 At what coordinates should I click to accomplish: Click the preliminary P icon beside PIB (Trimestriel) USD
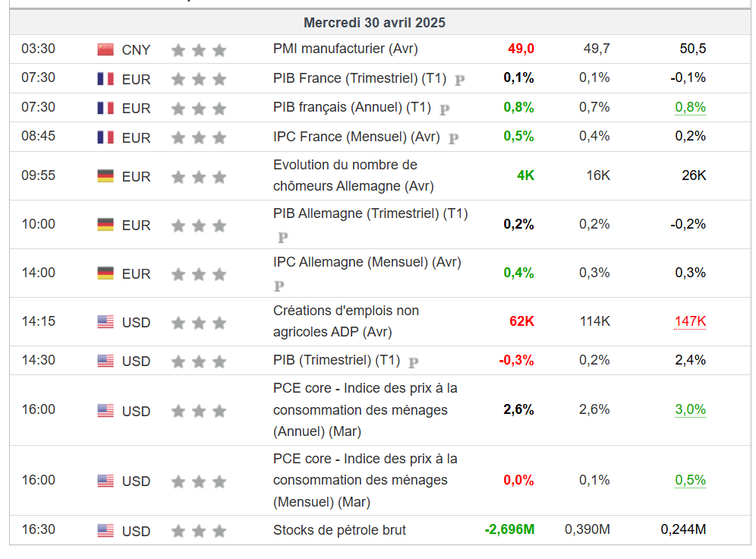(x=414, y=362)
